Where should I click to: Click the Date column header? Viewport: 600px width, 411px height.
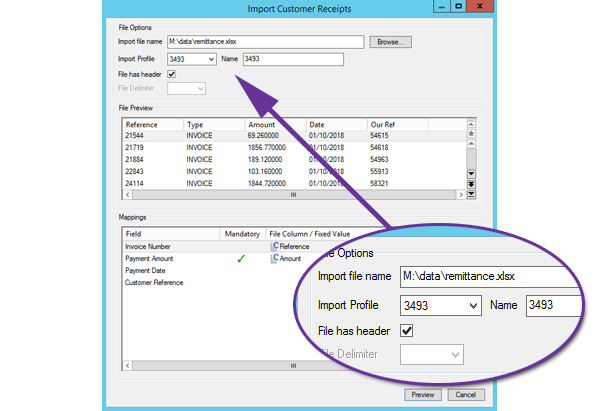tap(336, 125)
